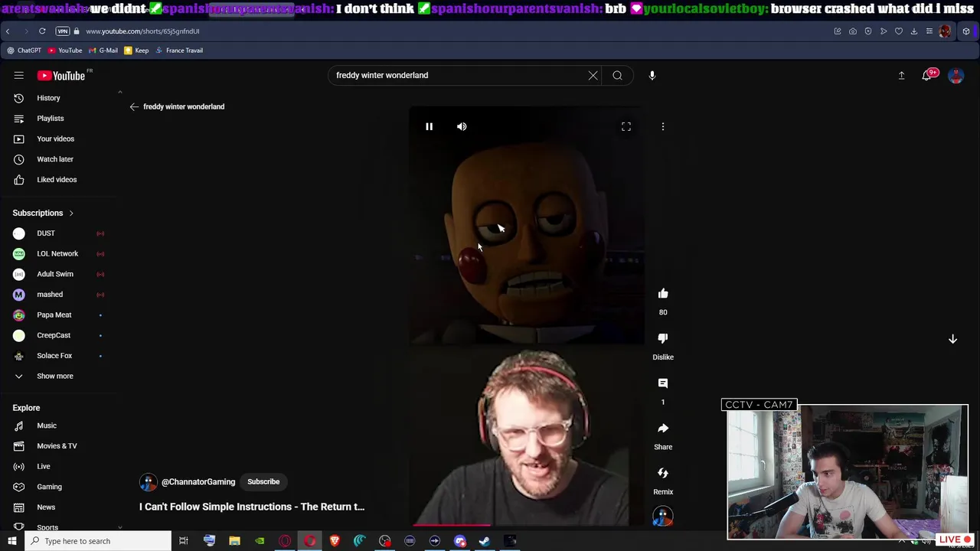
Task: Open Steam from the taskbar
Action: (x=485, y=541)
